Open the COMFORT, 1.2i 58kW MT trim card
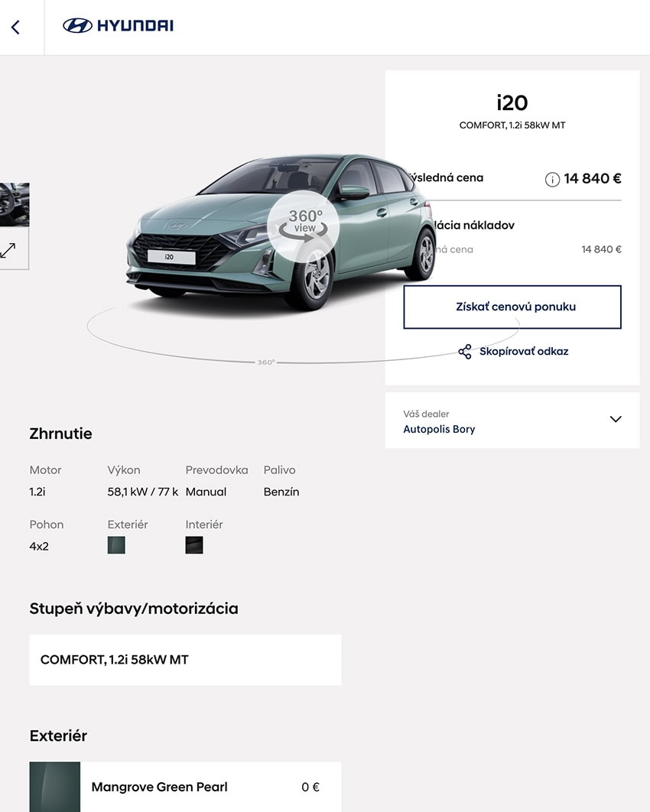Viewport: 650px width, 812px height. click(x=185, y=660)
